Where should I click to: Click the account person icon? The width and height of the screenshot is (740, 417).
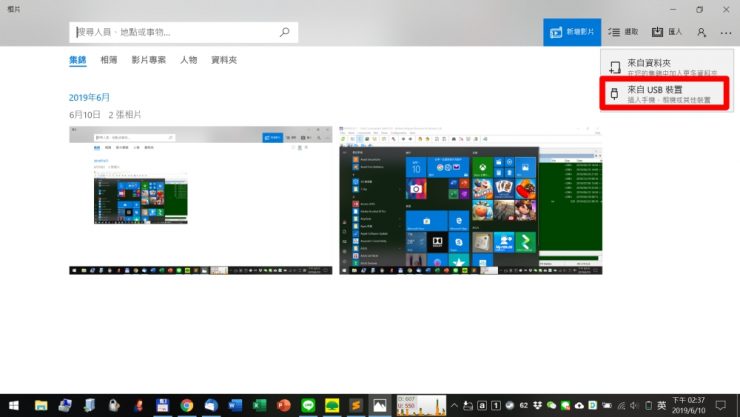click(x=701, y=32)
